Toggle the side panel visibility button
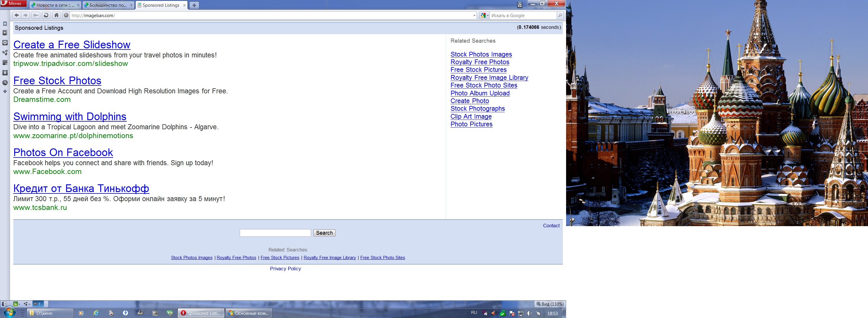Screen dimensions: 868x318 [4, 304]
